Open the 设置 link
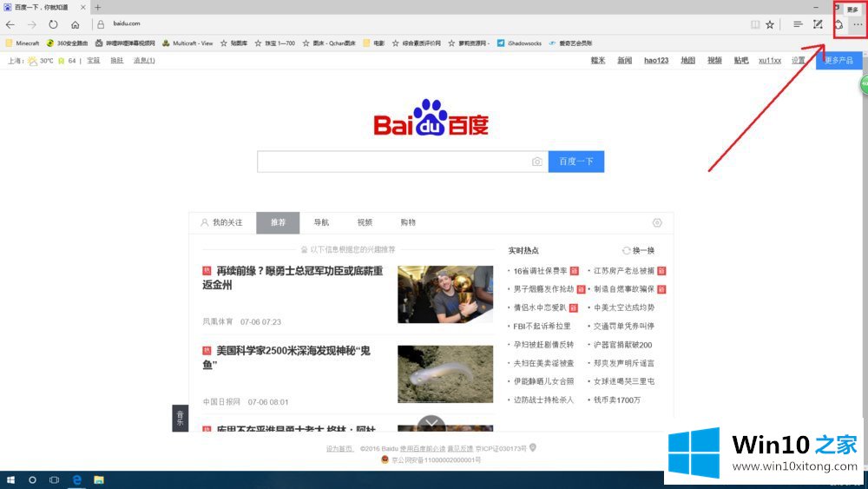 pos(799,60)
